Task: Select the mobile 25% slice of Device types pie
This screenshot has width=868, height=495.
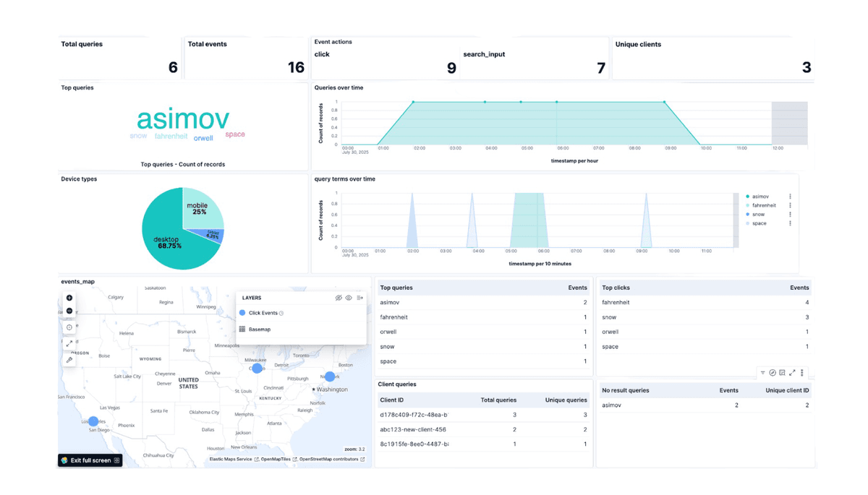Action: tap(198, 209)
